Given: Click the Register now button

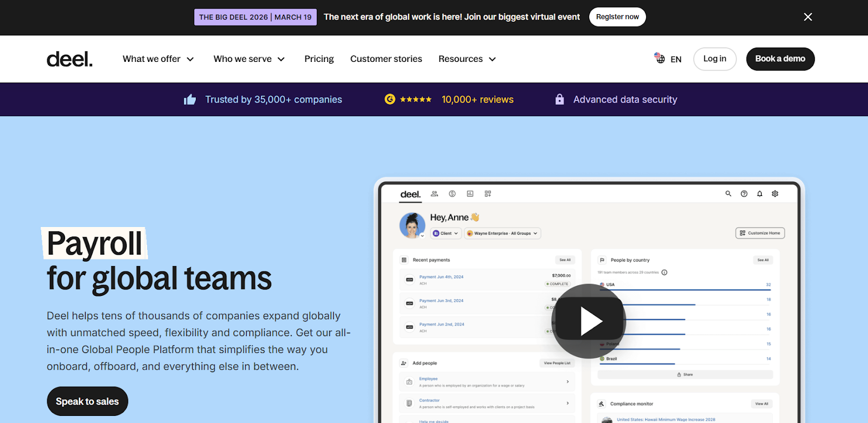Looking at the screenshot, I should (617, 17).
